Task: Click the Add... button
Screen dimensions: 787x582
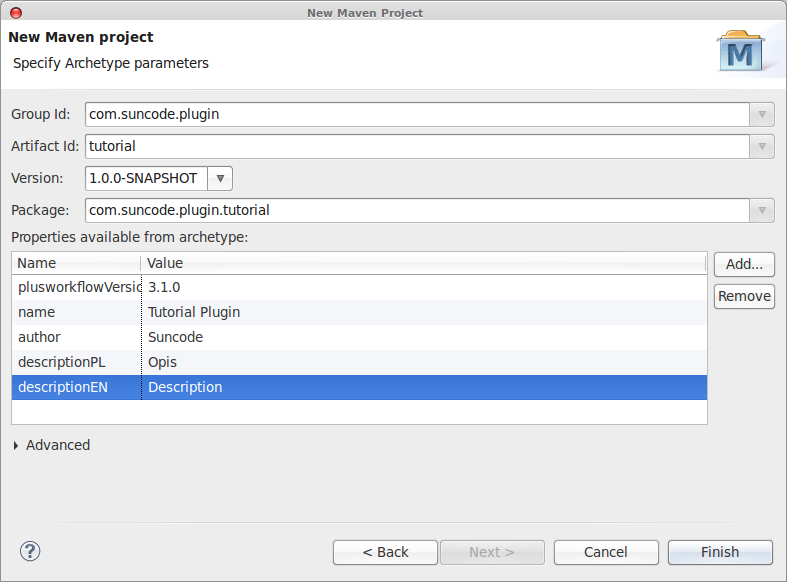Action: point(744,264)
